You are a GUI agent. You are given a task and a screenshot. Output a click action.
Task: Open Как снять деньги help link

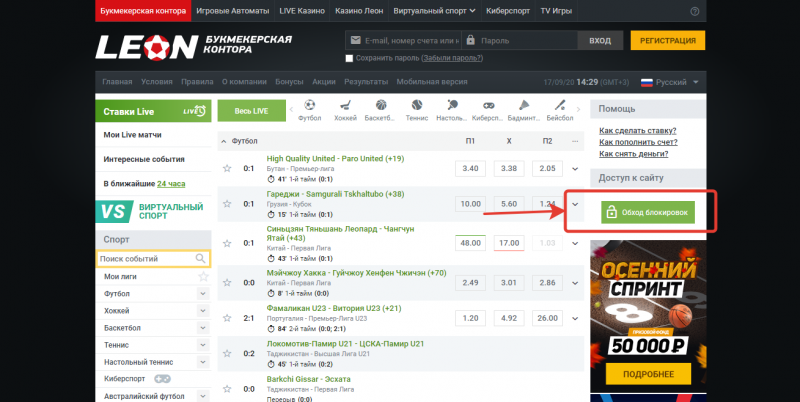[x=634, y=154]
